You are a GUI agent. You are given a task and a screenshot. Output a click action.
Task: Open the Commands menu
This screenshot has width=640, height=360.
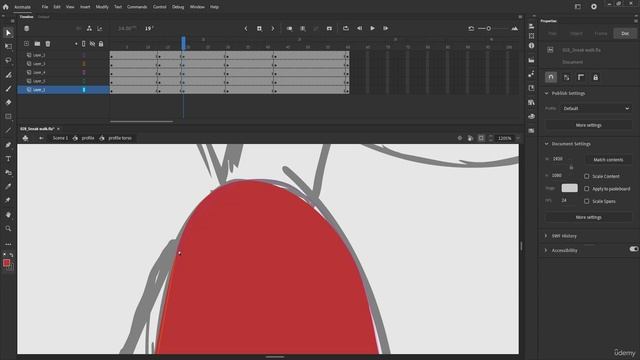pos(137,7)
